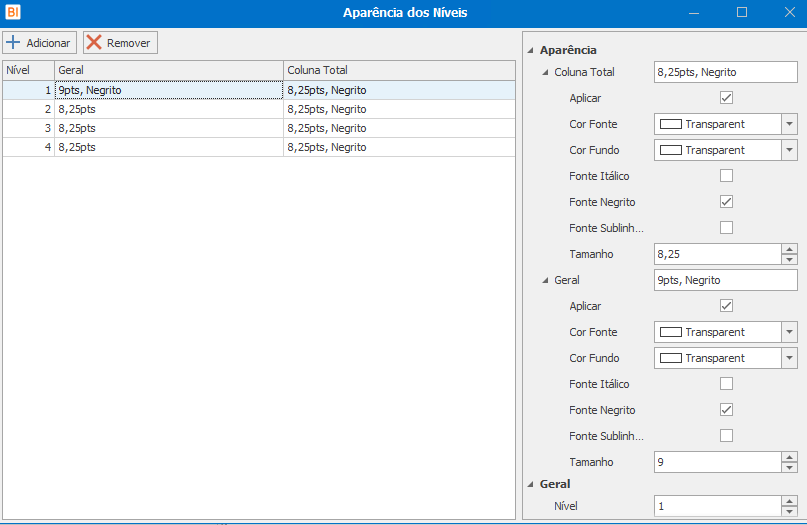Open Cor Fundo dropdown under Geral
This screenshot has width=807, height=525.
(x=790, y=358)
